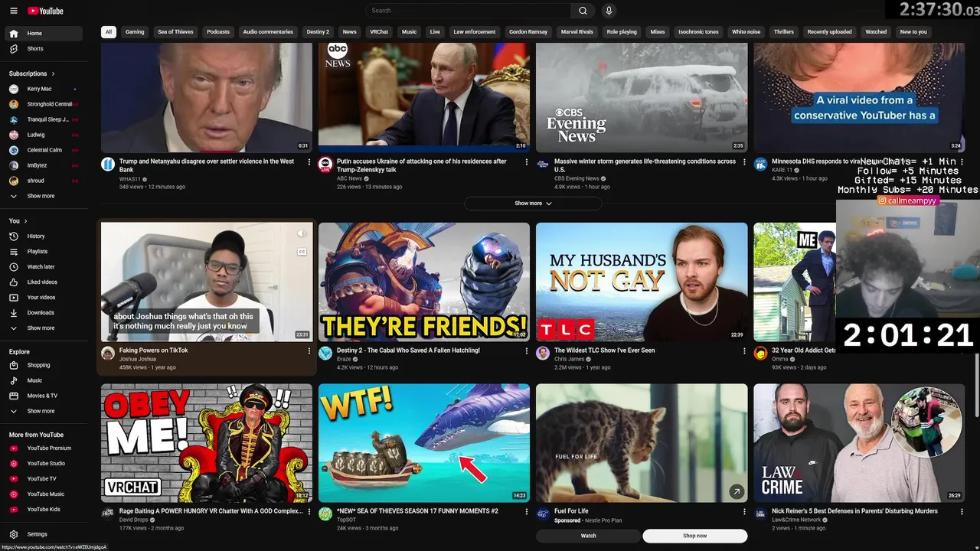The image size is (980, 551).
Task: Open Settings in the sidebar
Action: [44, 534]
